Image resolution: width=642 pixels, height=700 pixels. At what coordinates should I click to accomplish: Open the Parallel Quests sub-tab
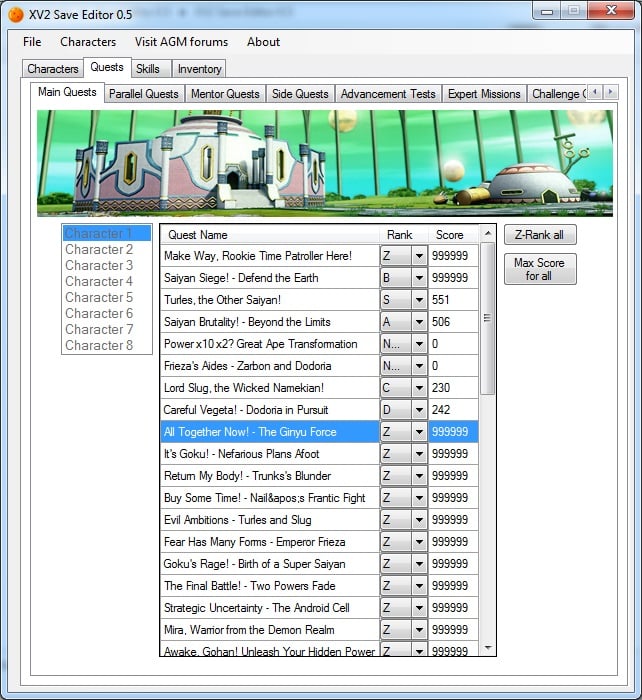(144, 94)
